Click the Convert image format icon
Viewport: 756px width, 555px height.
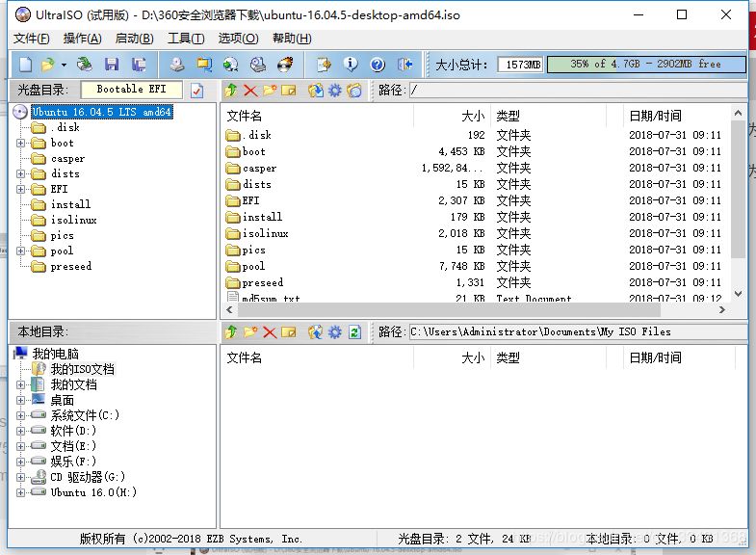click(231, 65)
